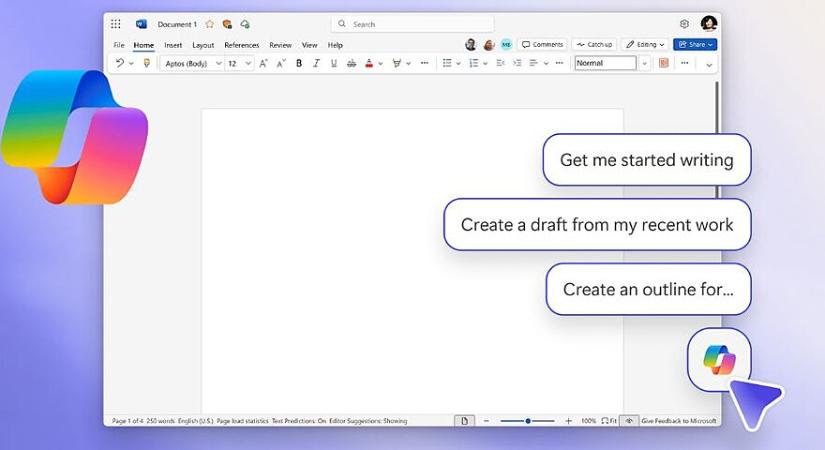Open undo history dropdown arrow
The image size is (825, 450).
click(131, 64)
